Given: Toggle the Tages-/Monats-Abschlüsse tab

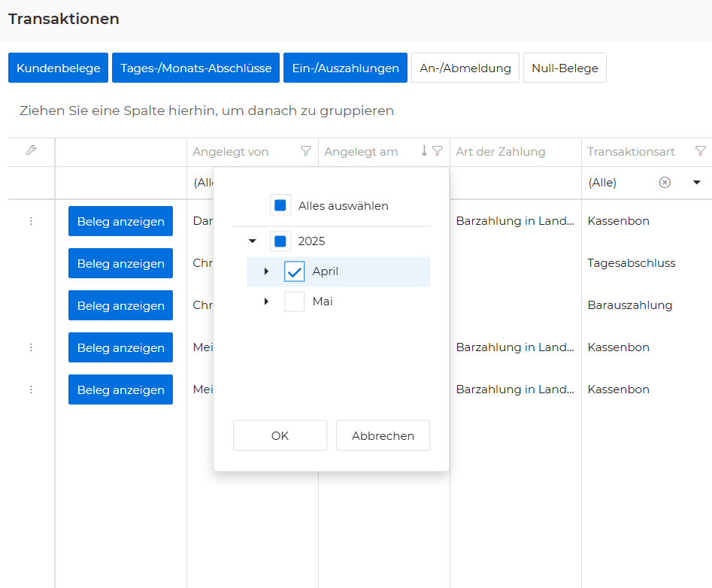Looking at the screenshot, I should coord(195,68).
